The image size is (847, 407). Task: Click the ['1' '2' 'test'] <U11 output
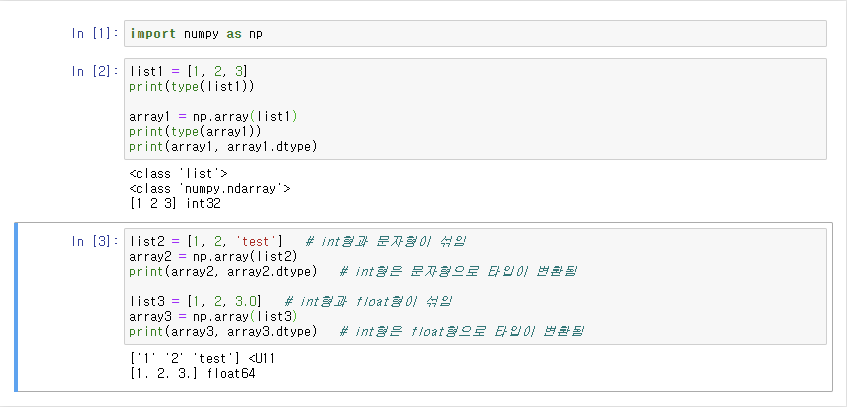click(203, 358)
